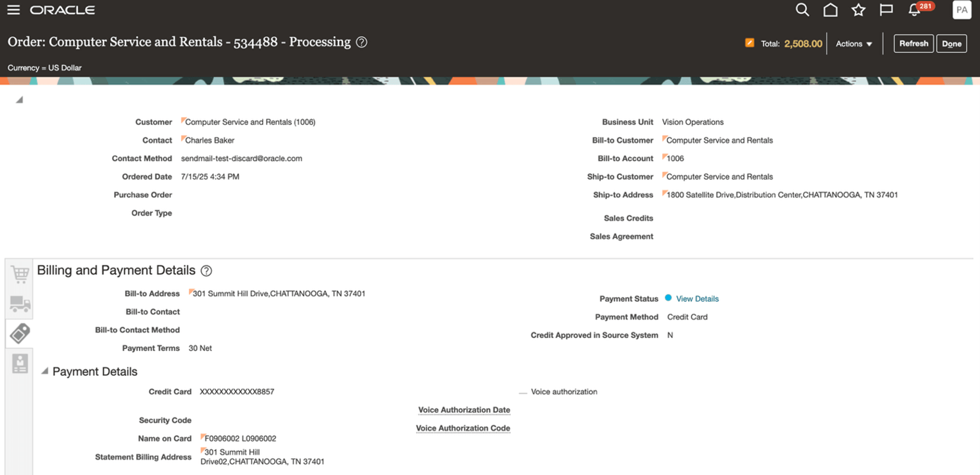Open the shopping cart order lines tab
This screenshot has width=980, height=475.
[20, 274]
